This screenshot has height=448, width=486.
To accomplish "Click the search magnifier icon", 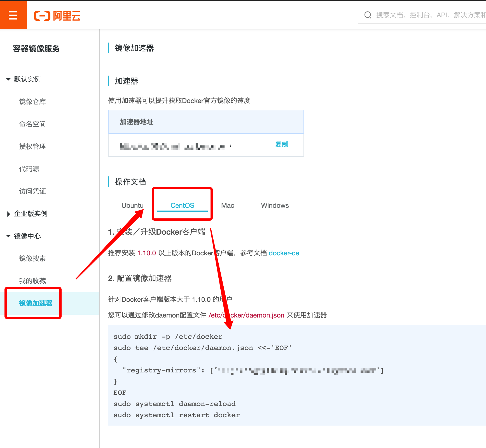I will tap(368, 15).
